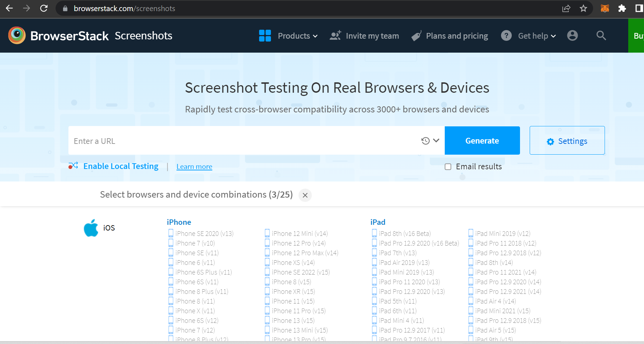Screen dimensions: 644x344
Task: Click the Products grid icon
Action: (265, 36)
